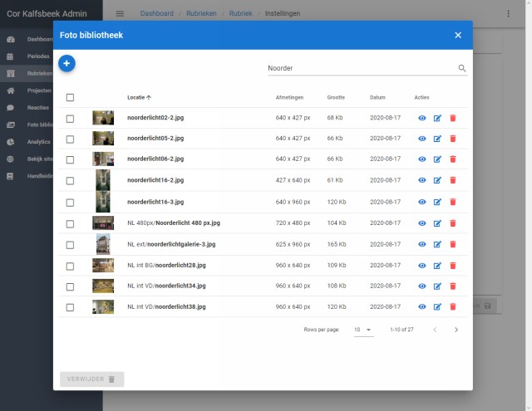Go to previous page of photos
Screen dimensions: 532x411
435,330
